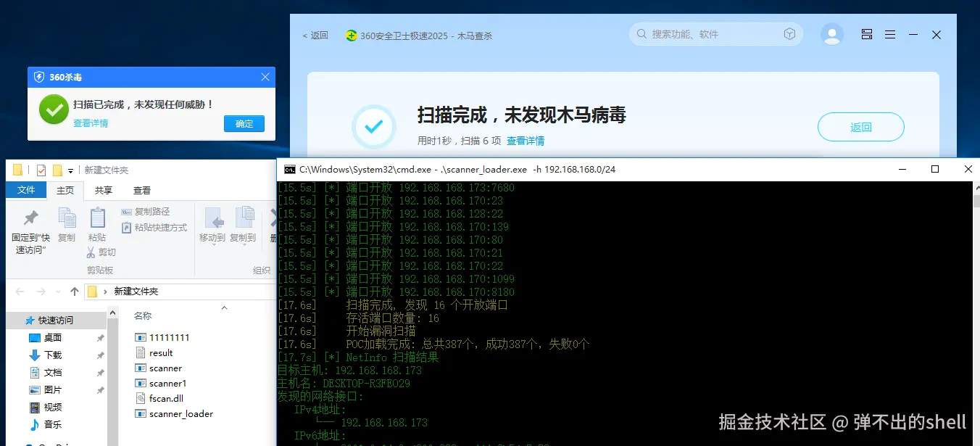Click 剪切 scissors in the ribbon

click(x=101, y=252)
